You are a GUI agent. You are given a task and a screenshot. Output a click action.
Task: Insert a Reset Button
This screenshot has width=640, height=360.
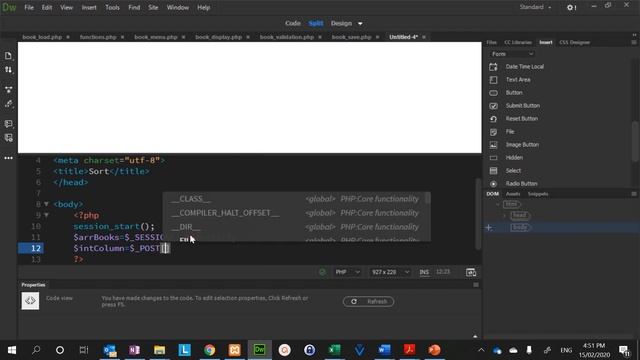522,119
